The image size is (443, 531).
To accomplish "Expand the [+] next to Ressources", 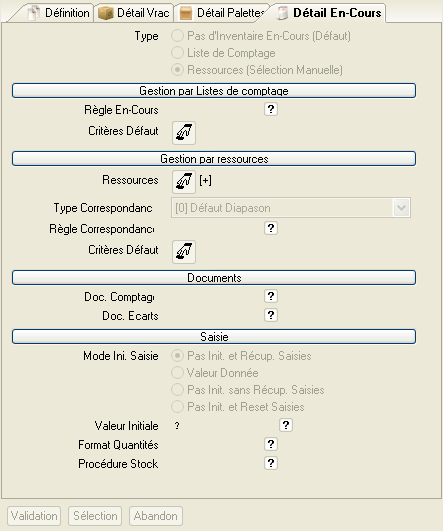I will (x=205, y=180).
